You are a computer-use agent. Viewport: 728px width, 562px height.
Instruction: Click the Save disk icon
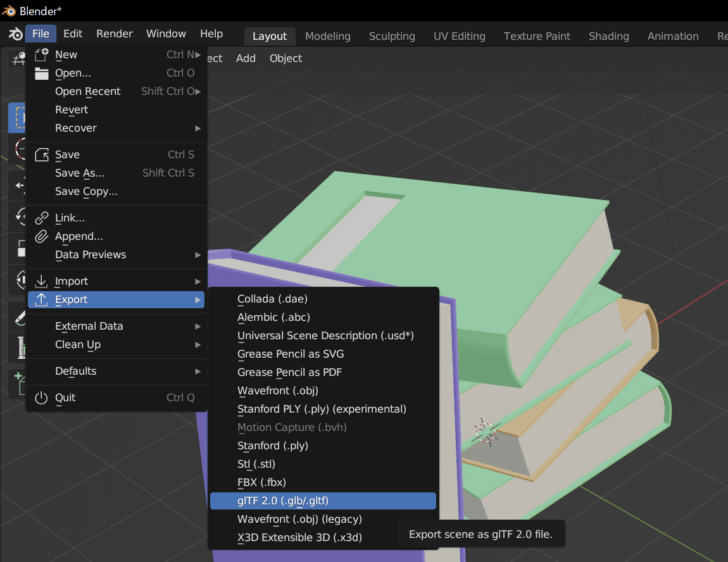42,154
